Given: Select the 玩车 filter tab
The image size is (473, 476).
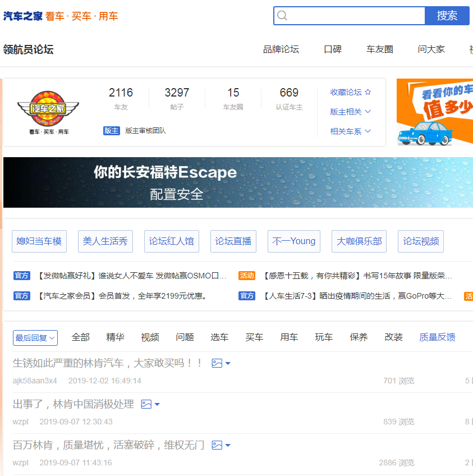Looking at the screenshot, I should click(324, 337).
